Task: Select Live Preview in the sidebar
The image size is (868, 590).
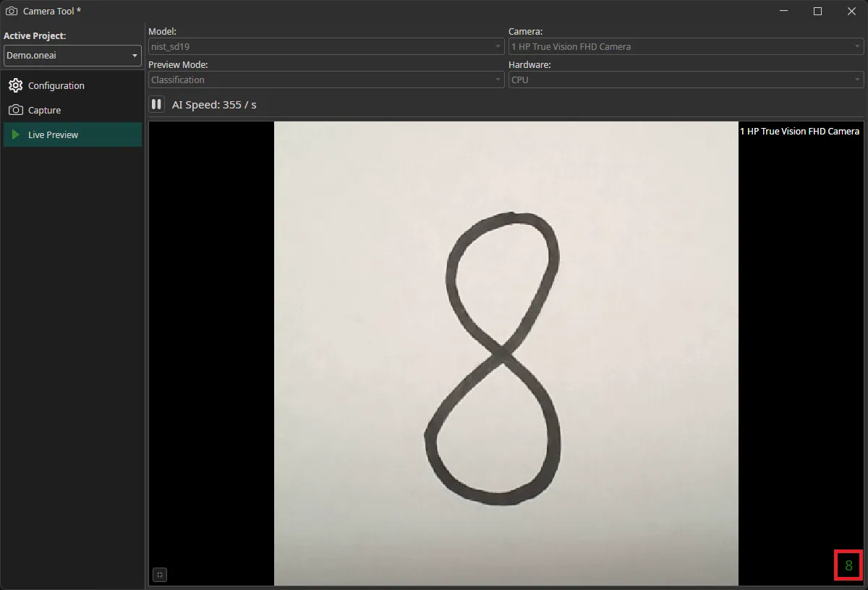Action: (x=54, y=134)
